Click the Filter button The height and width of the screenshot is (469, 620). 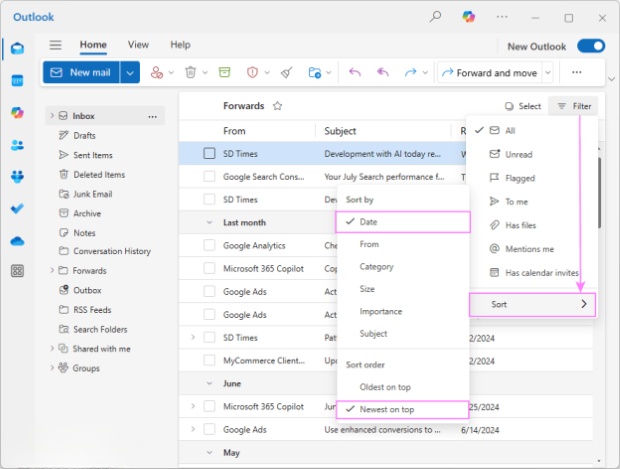[574, 106]
